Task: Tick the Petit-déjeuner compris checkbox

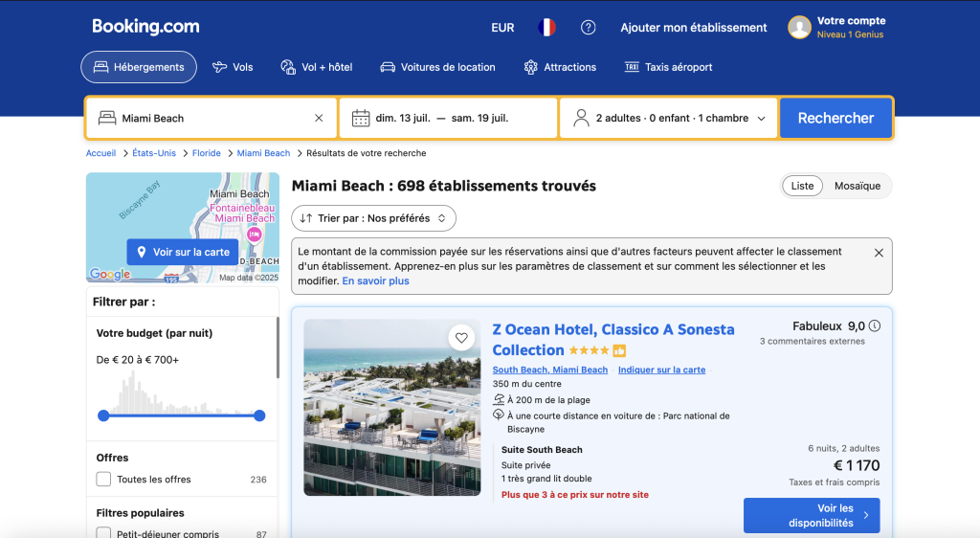Action: tap(103, 533)
